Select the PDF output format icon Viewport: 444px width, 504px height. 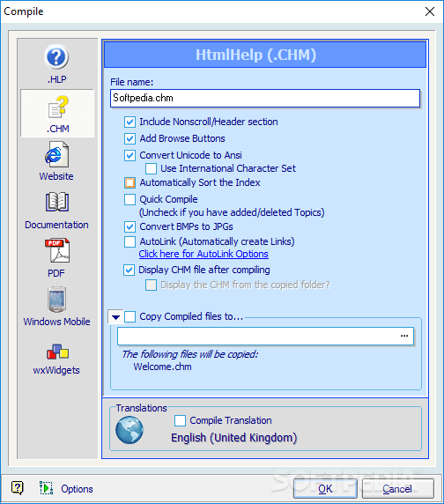[x=57, y=250]
